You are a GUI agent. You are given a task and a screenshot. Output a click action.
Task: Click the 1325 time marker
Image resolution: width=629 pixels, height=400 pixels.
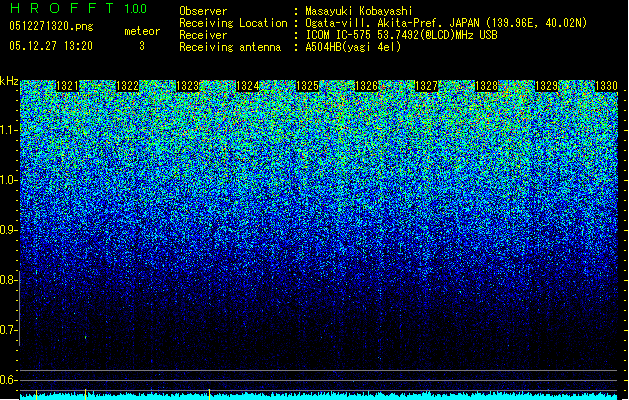307,86
